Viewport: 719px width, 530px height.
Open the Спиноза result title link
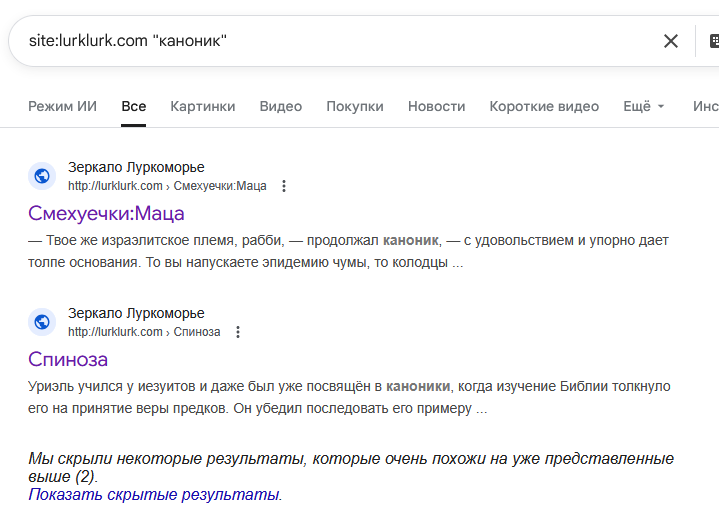point(68,359)
